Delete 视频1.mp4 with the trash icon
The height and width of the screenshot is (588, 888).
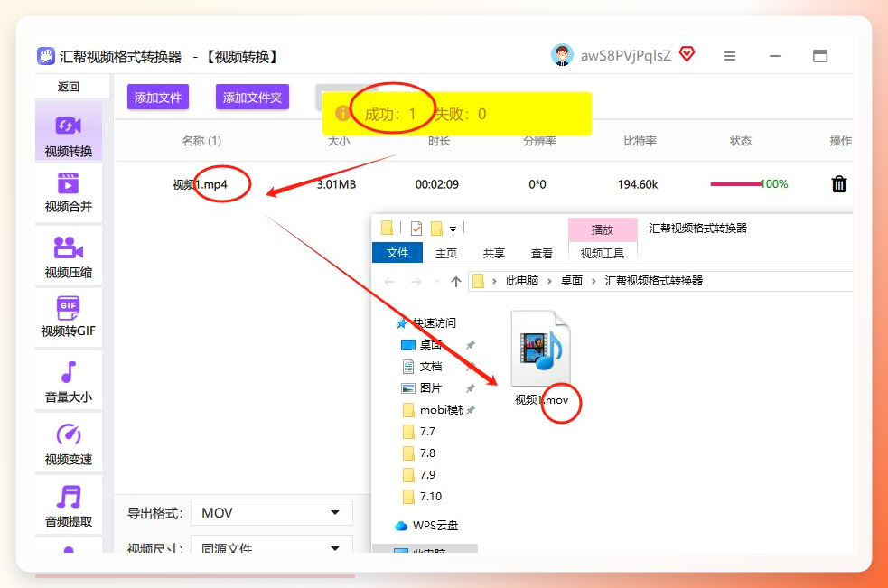click(838, 184)
